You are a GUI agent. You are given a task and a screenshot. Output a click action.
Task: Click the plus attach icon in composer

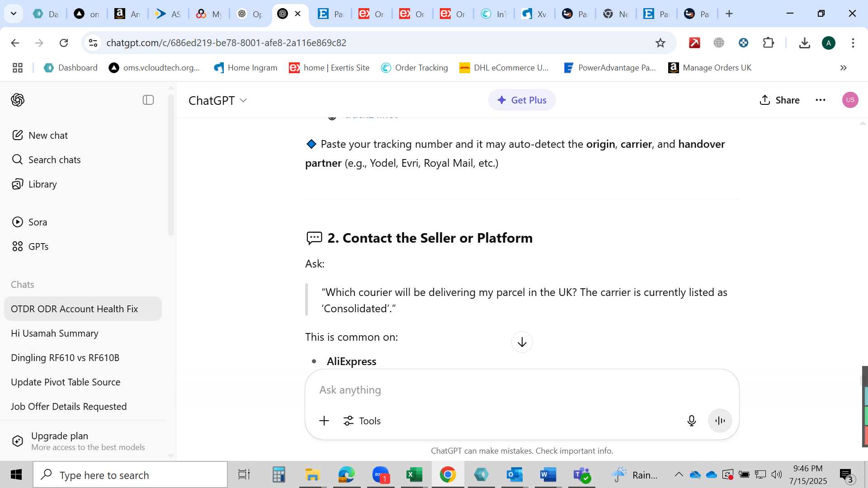(x=324, y=421)
